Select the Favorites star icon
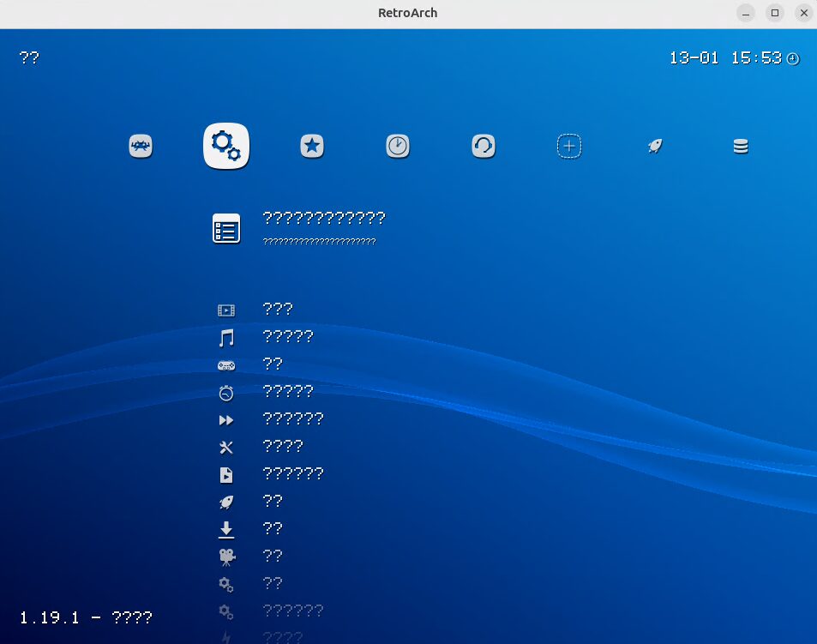 click(312, 146)
